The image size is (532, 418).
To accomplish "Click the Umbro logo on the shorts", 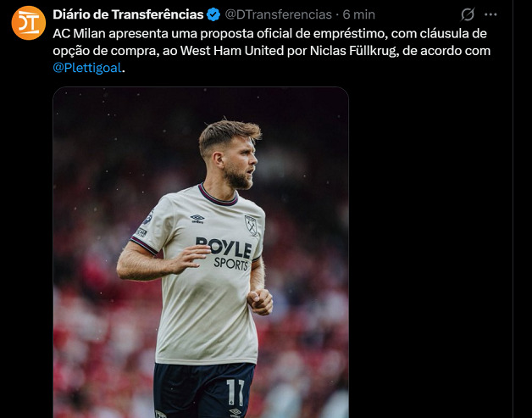I will click(x=235, y=413).
